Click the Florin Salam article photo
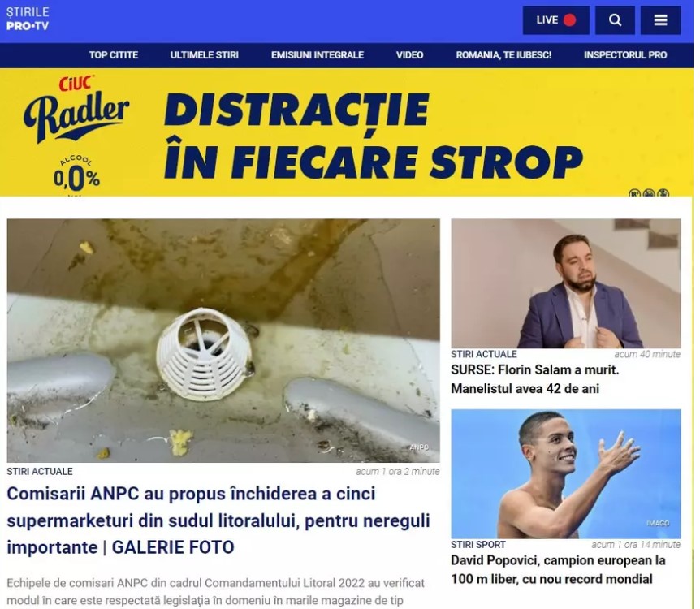 pos(566,283)
